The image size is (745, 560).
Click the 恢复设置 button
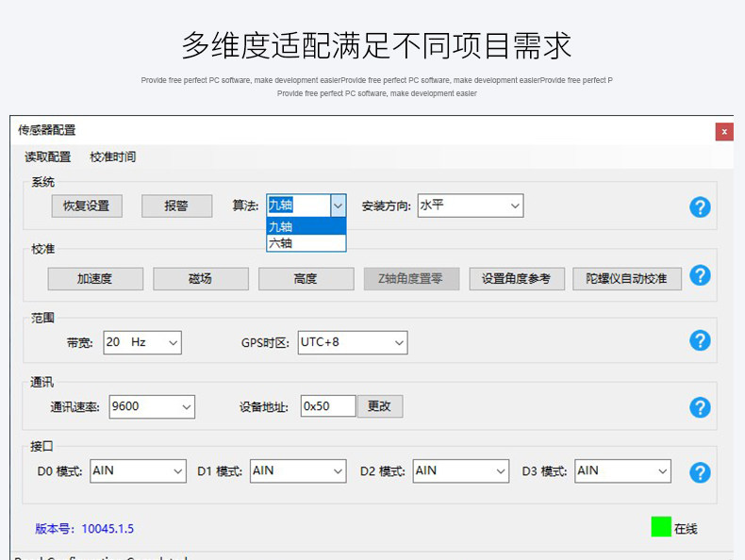click(87, 206)
